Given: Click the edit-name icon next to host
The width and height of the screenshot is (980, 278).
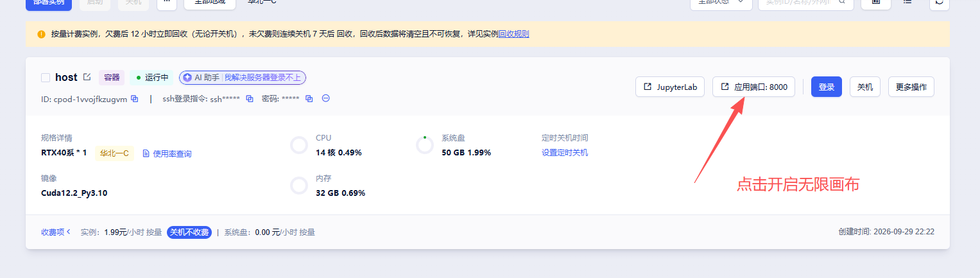Looking at the screenshot, I should pos(87,77).
